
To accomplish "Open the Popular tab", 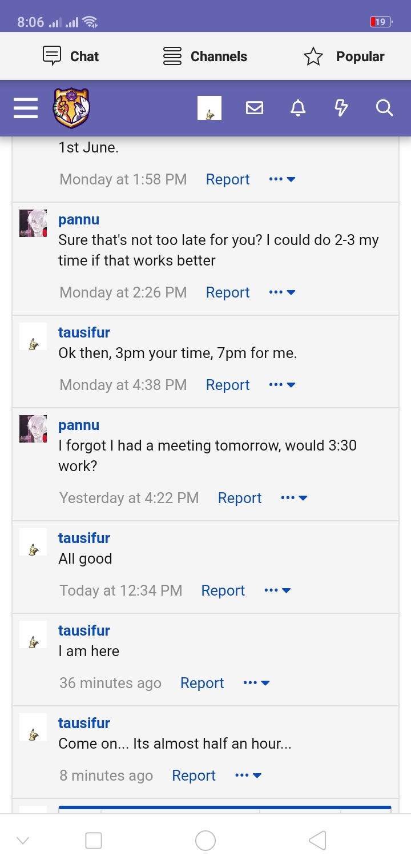I will [344, 57].
